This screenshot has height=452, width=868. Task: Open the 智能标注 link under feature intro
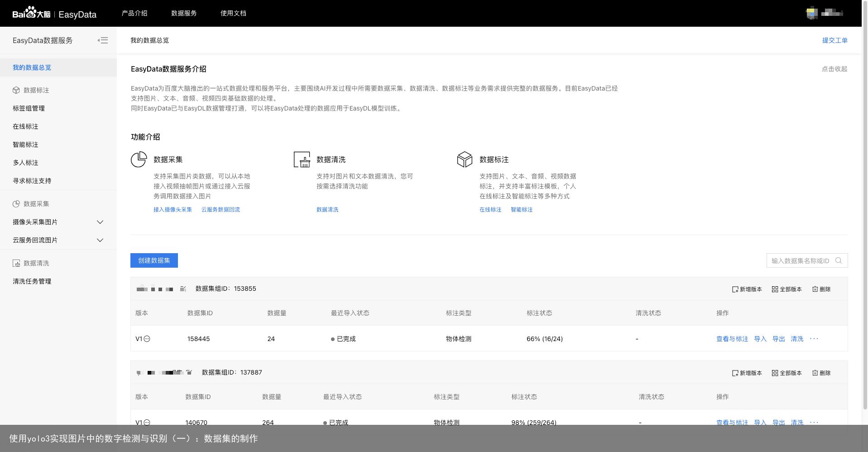pos(522,209)
